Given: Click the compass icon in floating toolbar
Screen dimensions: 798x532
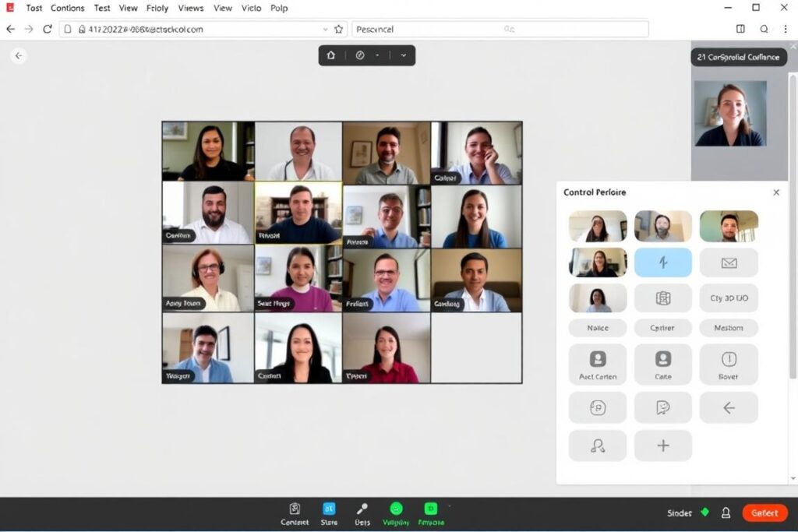Looking at the screenshot, I should [x=360, y=55].
